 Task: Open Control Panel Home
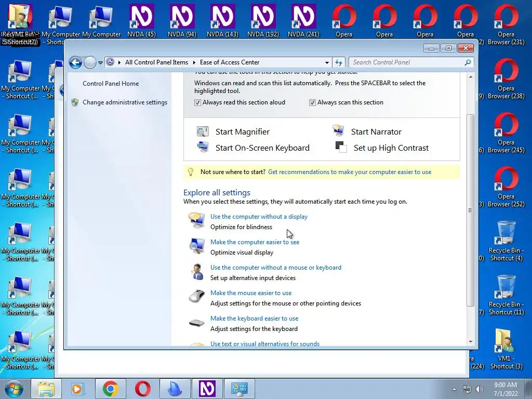tap(111, 84)
